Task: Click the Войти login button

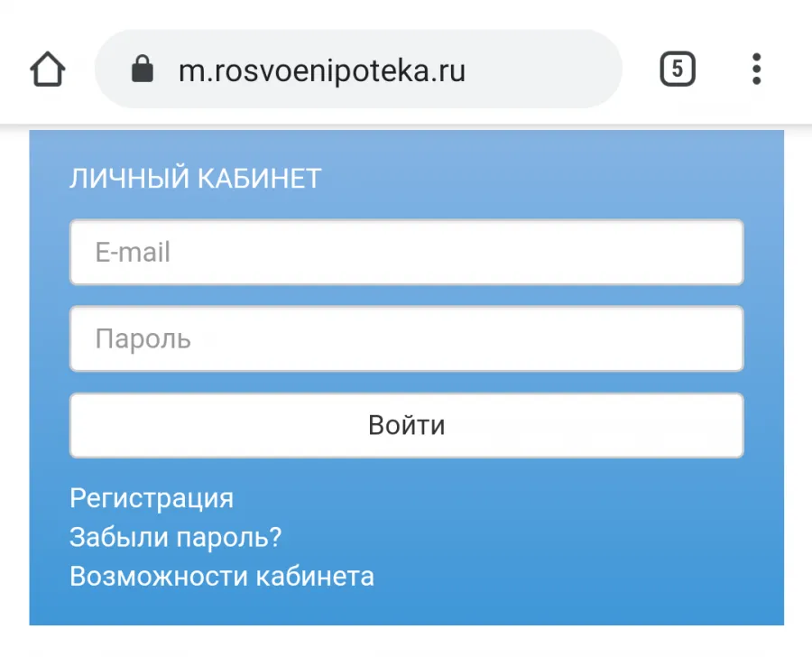Action: 407,425
